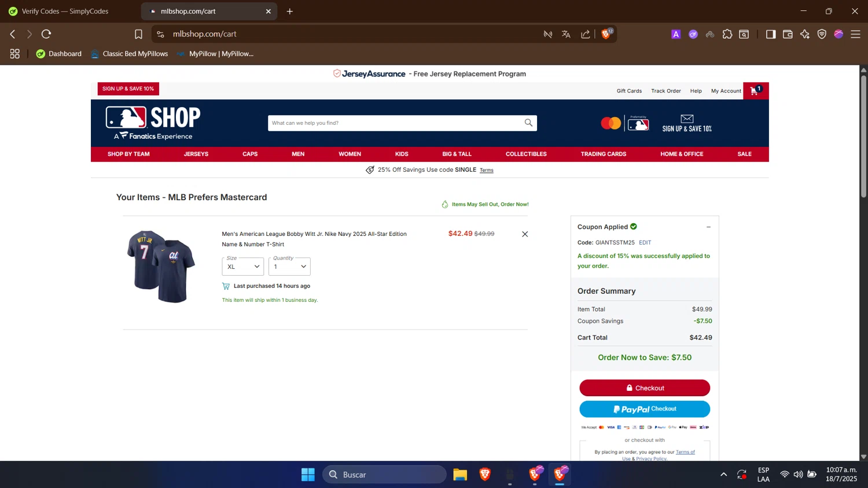Collapse the Coupon Applied section

point(708,227)
